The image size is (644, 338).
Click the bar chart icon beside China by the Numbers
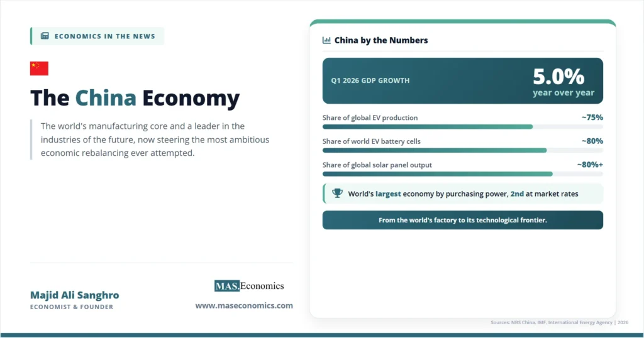point(326,40)
